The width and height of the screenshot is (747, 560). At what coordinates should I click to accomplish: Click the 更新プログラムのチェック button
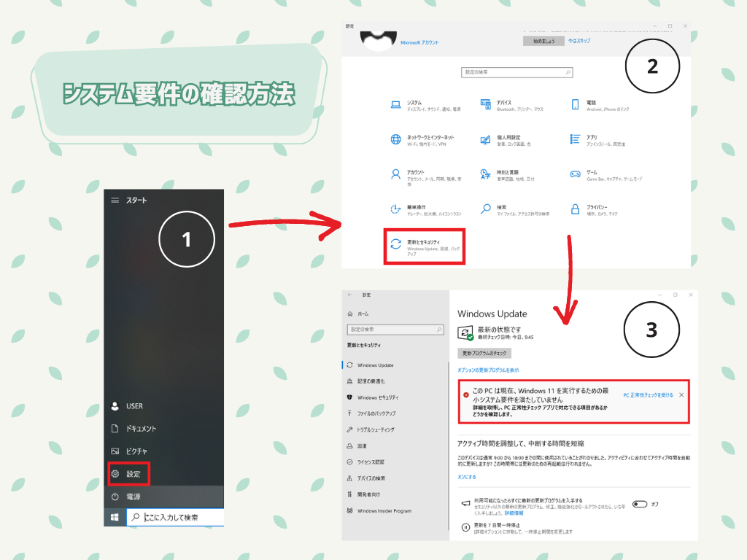pos(484,353)
